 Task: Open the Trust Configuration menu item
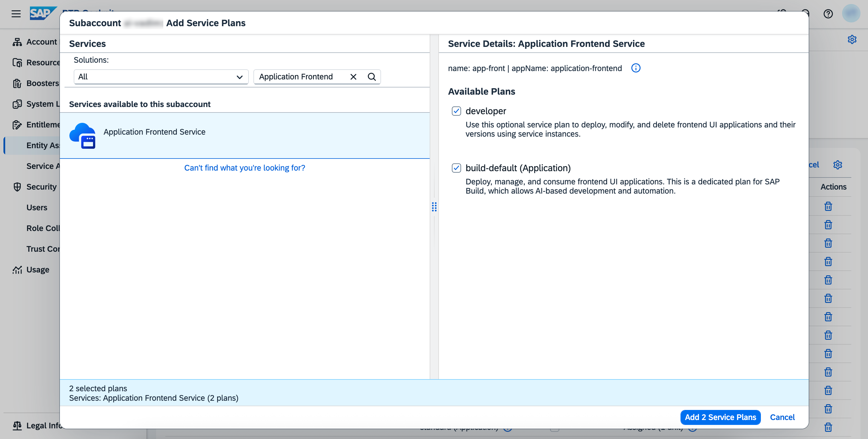coord(43,249)
